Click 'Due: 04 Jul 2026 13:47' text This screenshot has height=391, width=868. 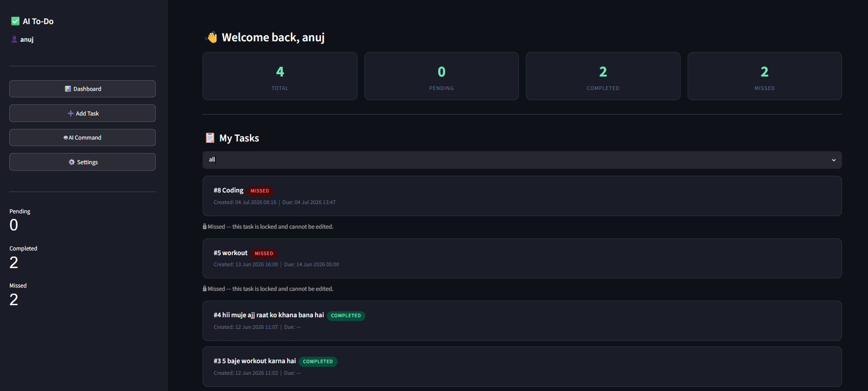[x=309, y=202]
